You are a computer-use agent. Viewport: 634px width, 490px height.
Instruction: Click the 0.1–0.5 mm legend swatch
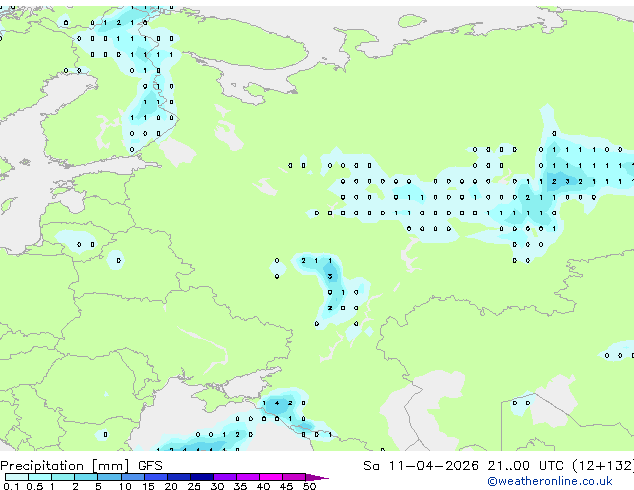[17, 477]
